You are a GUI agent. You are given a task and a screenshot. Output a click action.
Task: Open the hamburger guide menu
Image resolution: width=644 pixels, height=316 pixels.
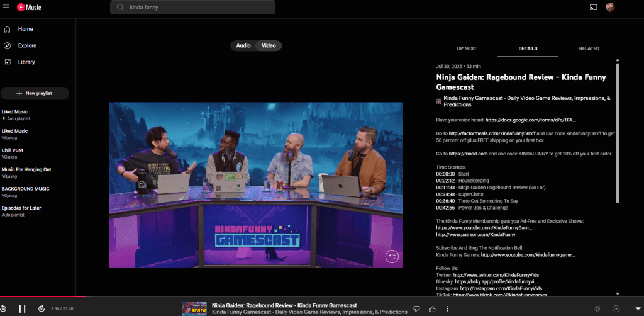[x=6, y=7]
